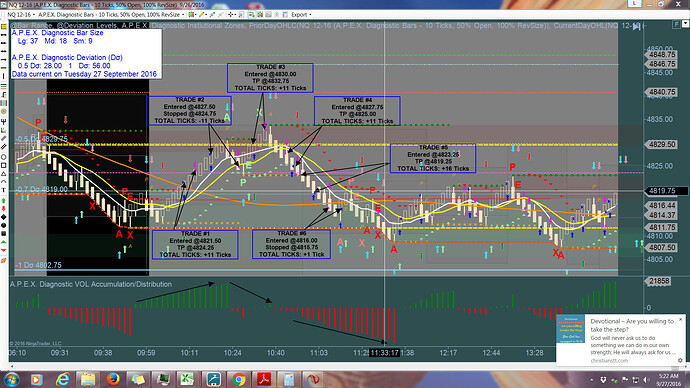This screenshot has width=690, height=388.
Task: Click the zoom-in frame icon in toolbar
Action: click(241, 15)
